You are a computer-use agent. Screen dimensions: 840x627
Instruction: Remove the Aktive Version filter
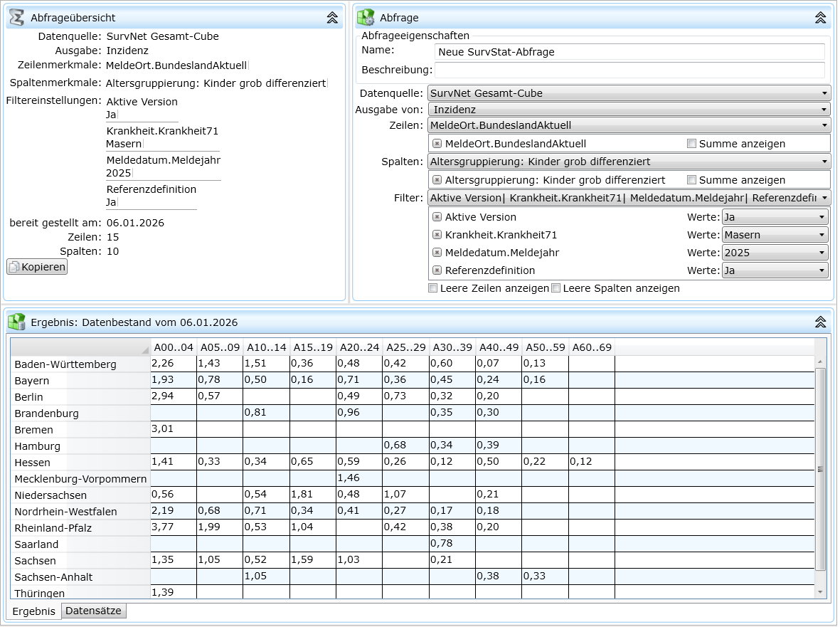coord(437,217)
